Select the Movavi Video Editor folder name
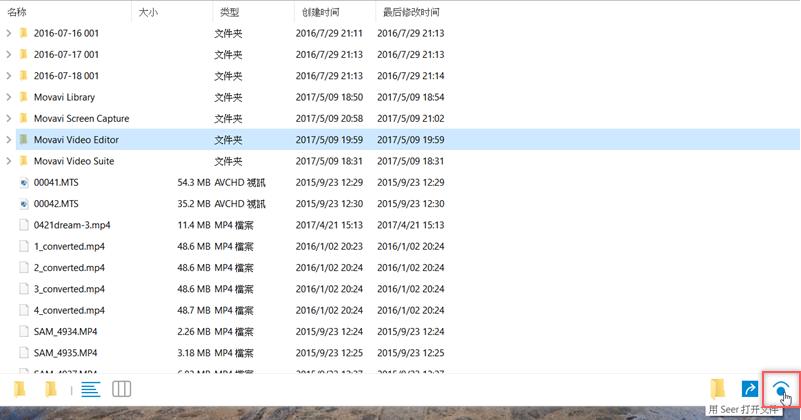 point(76,139)
